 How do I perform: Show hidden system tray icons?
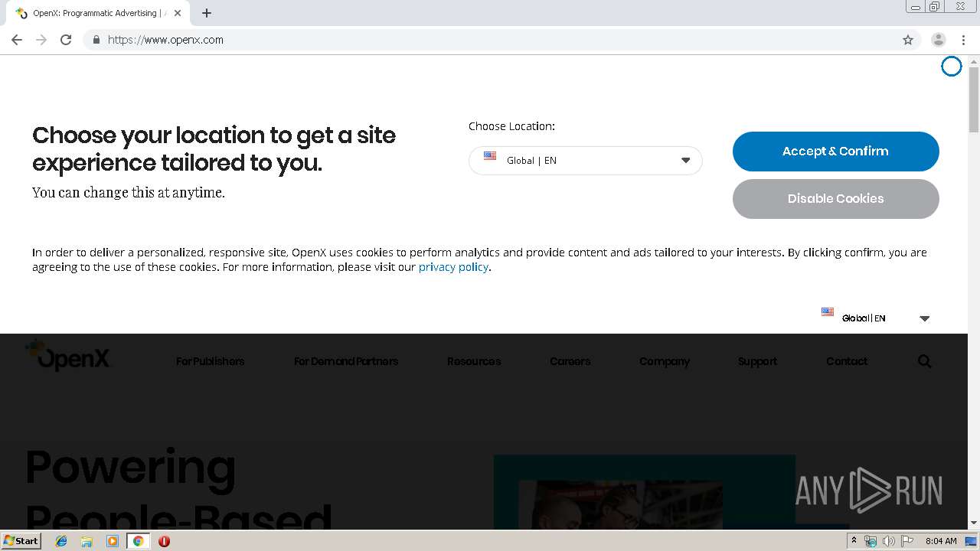854,541
